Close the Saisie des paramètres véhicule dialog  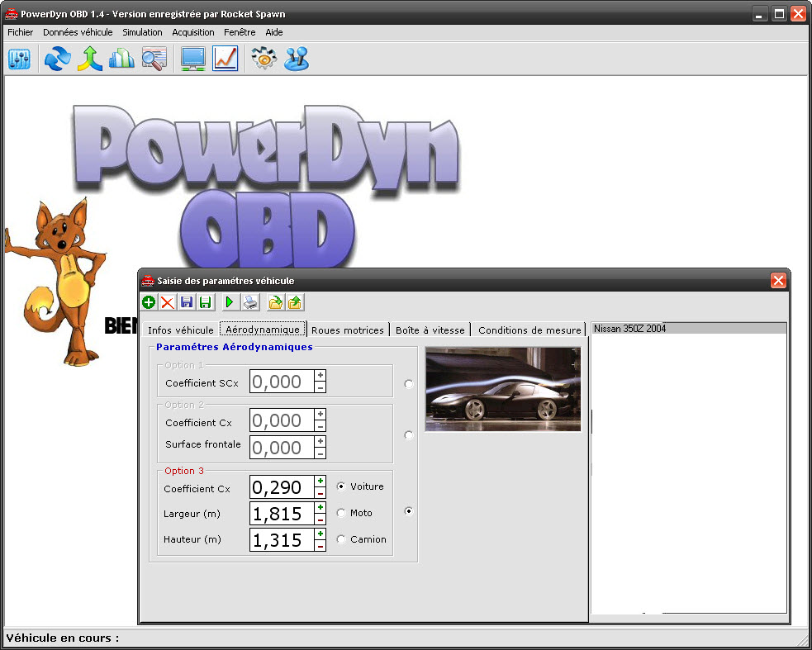click(778, 281)
